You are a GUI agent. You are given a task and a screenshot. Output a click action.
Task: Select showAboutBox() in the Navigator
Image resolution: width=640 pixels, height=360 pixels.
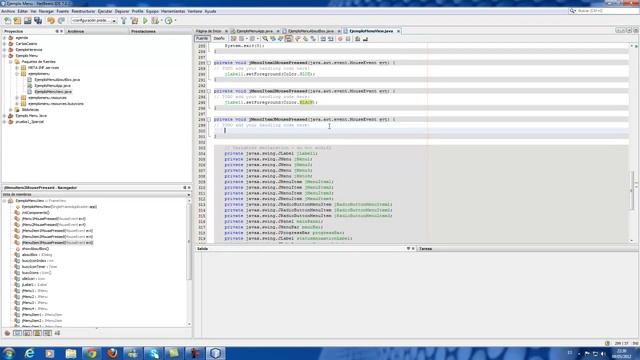[35, 249]
